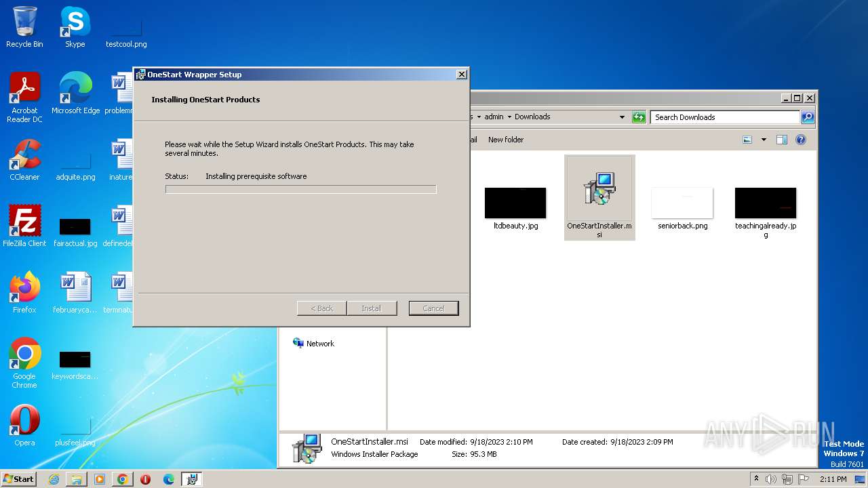Select adquite.png on the desktop
868x488 pixels.
(x=75, y=167)
